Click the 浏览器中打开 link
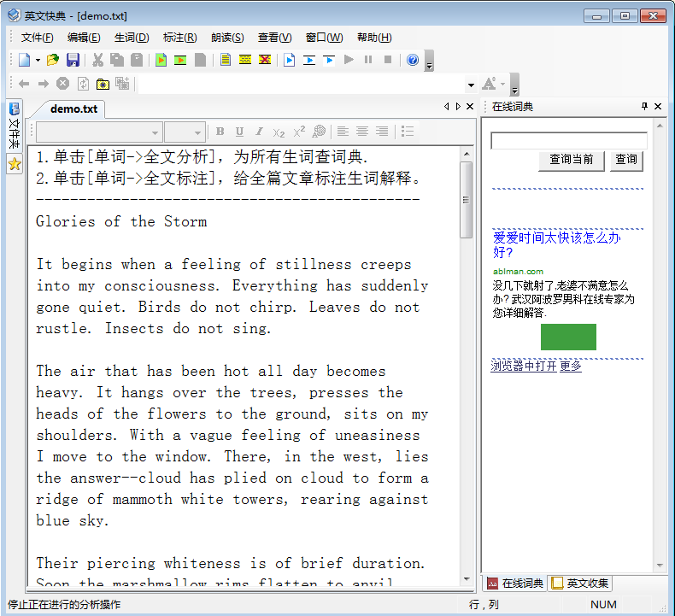The width and height of the screenshot is (675, 616). pyautogui.click(x=523, y=366)
